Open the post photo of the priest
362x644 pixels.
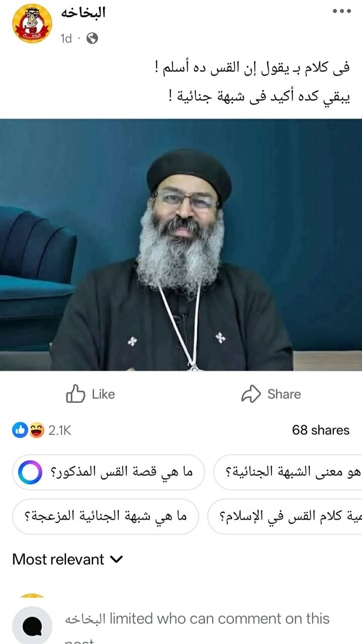click(x=181, y=245)
